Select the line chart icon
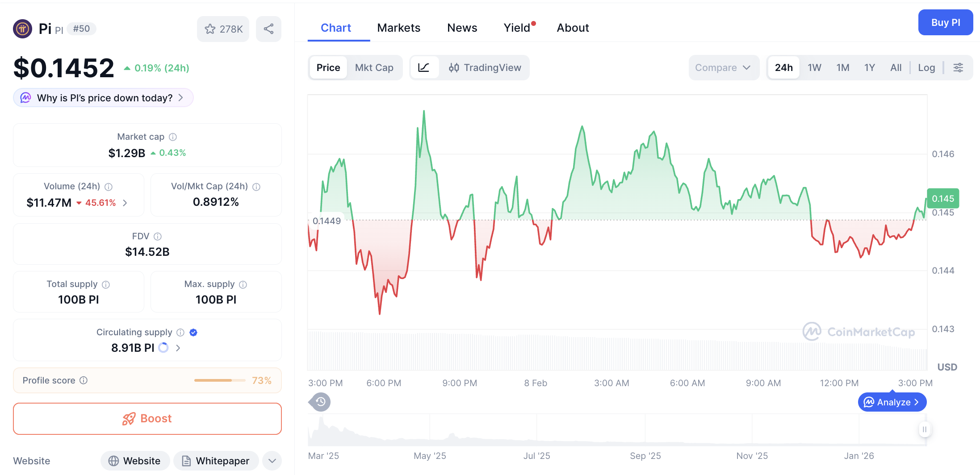This screenshot has width=980, height=475. tap(424, 67)
